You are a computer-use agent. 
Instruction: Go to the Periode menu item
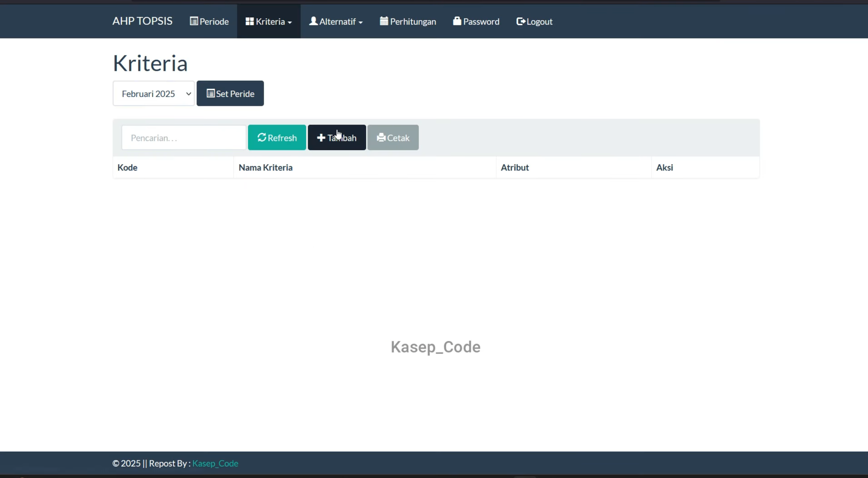tap(209, 21)
